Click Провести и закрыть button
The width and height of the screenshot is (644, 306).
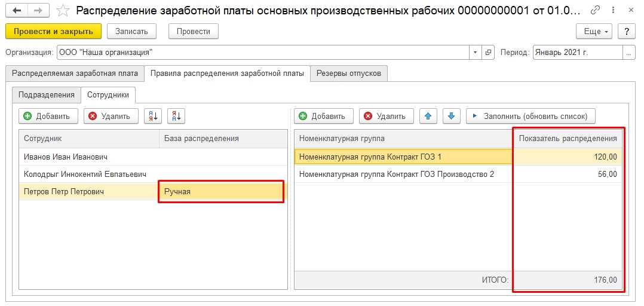pos(53,31)
